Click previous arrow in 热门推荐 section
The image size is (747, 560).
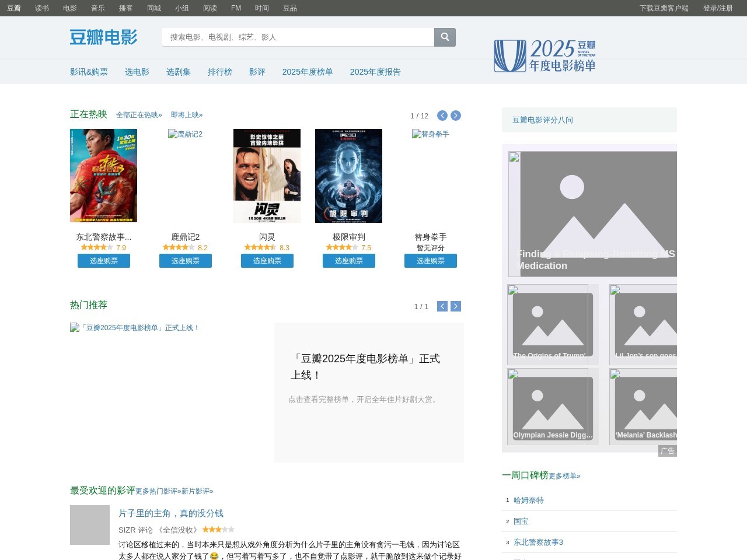pos(442,306)
